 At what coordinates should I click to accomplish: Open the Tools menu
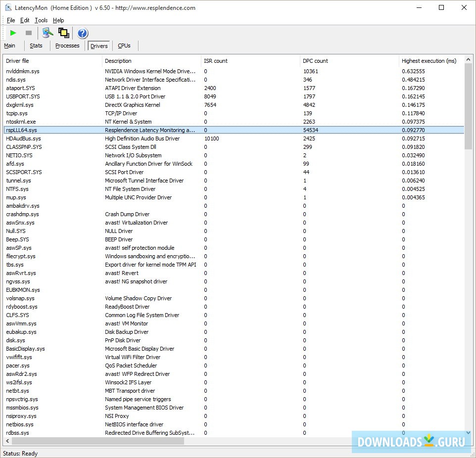click(41, 20)
